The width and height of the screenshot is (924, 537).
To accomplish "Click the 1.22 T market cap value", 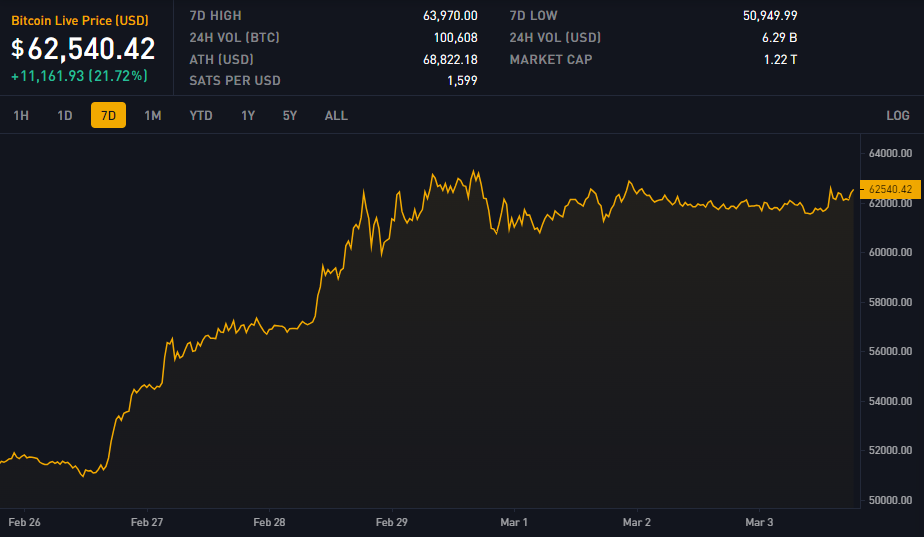I will (x=780, y=60).
